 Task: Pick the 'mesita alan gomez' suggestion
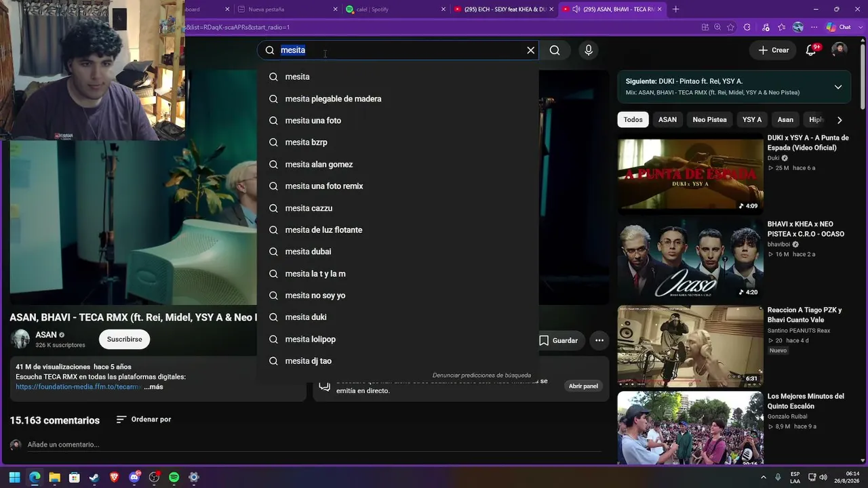[x=398, y=165]
